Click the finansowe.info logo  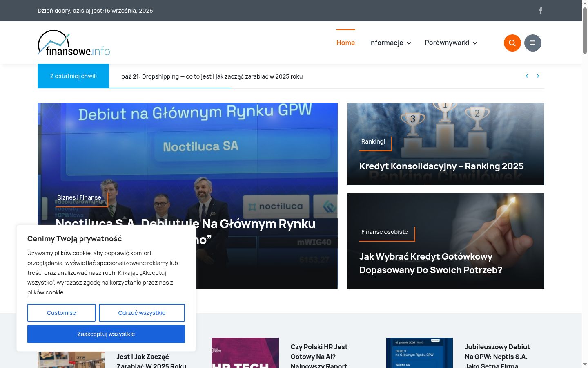coord(74,43)
